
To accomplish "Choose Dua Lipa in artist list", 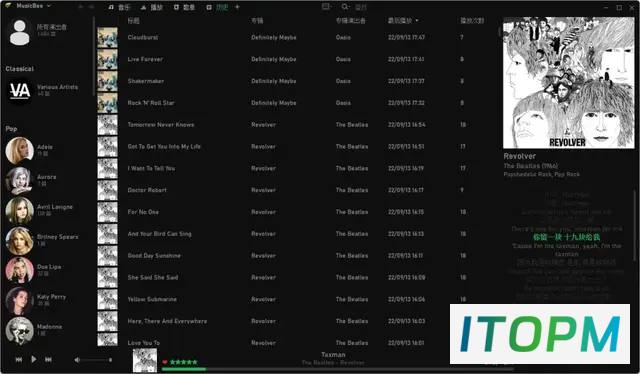I will coord(33,270).
